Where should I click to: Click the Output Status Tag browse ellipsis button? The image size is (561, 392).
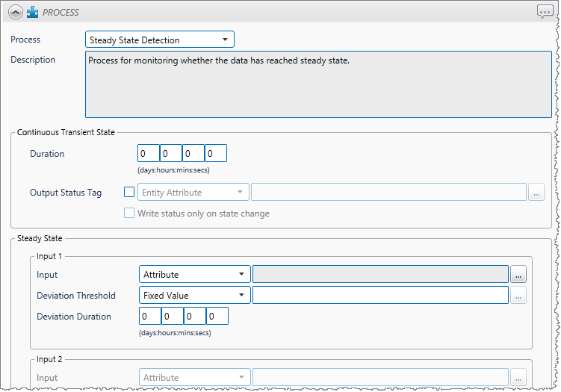[536, 193]
